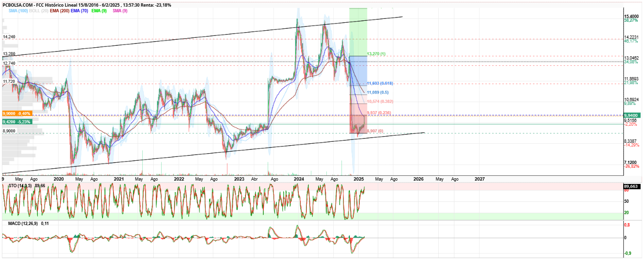The width and height of the screenshot is (644, 260).
Task: Click the stochastic value tag 89,663
Action: coord(632,187)
